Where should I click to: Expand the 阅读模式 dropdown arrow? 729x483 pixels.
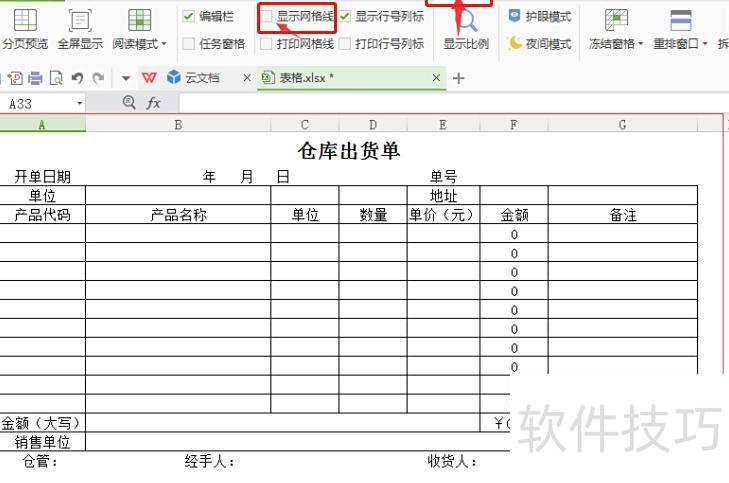point(164,44)
